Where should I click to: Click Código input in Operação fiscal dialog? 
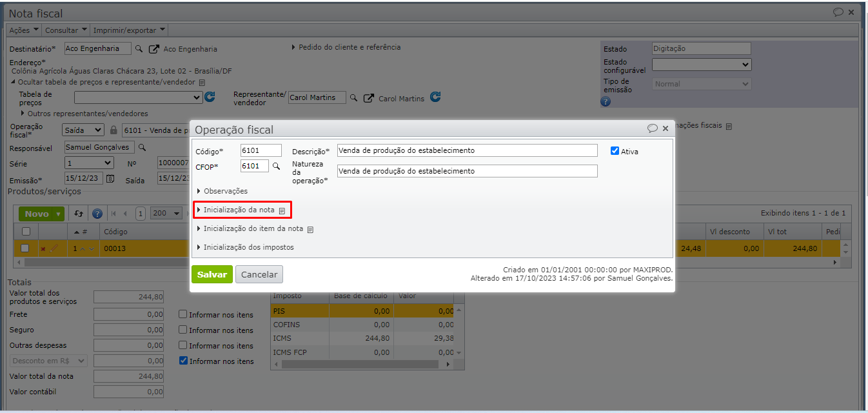[261, 150]
